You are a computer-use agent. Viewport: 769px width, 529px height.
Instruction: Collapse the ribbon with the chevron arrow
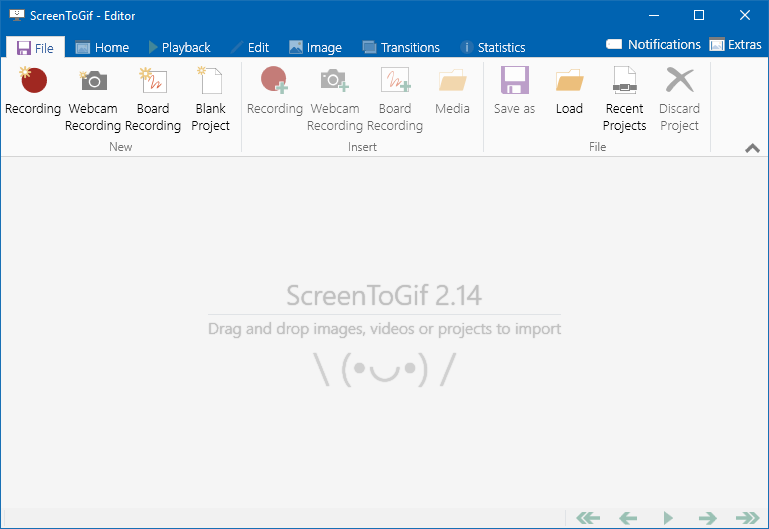point(752,148)
